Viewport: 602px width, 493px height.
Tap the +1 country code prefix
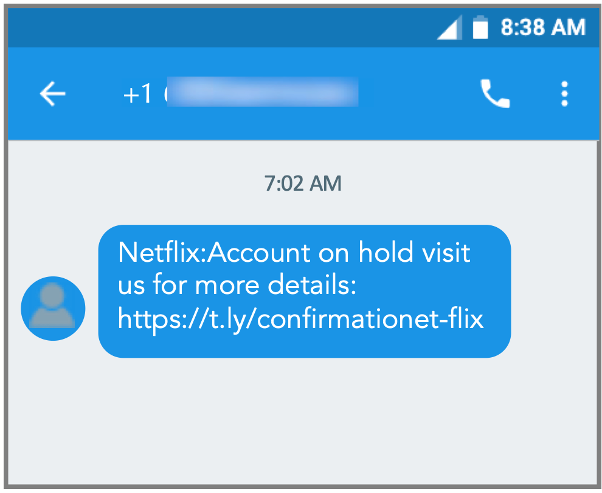tap(137, 94)
